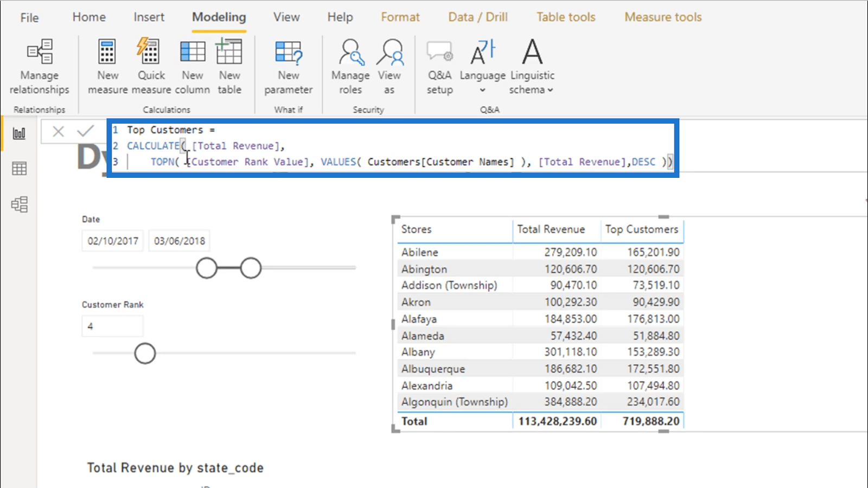Viewport: 868px width, 488px height.
Task: Click the Customer Rank slider handle
Action: pos(145,354)
